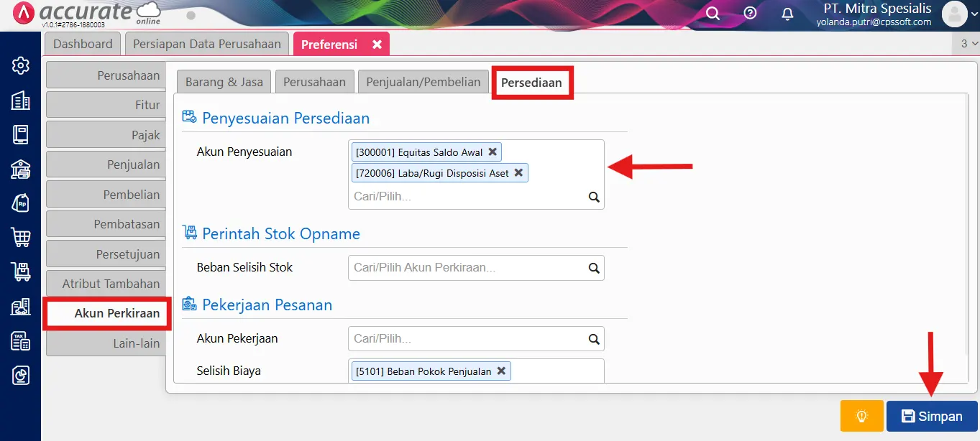980x441 pixels.
Task: Select the Persediaan sub-tab
Action: pyautogui.click(x=531, y=83)
